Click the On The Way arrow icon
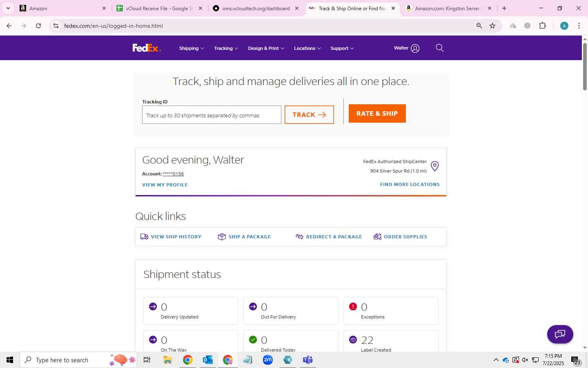Screen dimensions: 588x368 click(x=153, y=339)
